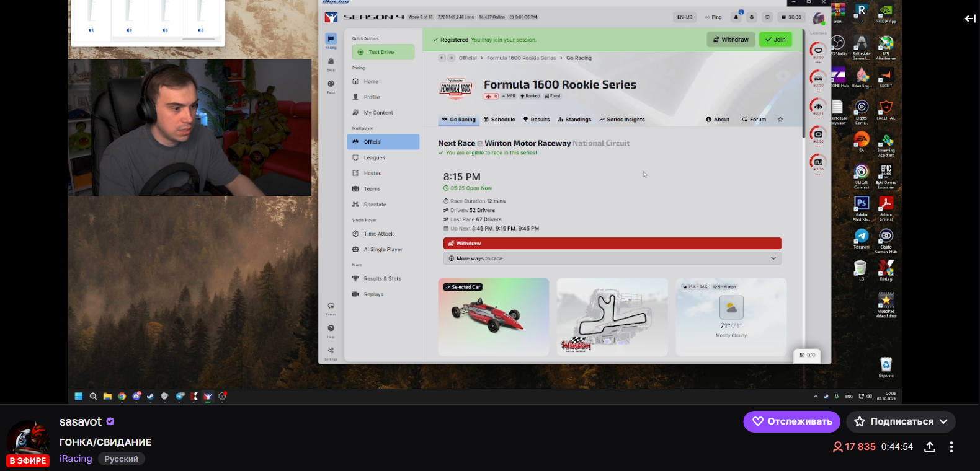Follow the channel with Отслеживать button
This screenshot has height=471, width=980.
[791, 421]
